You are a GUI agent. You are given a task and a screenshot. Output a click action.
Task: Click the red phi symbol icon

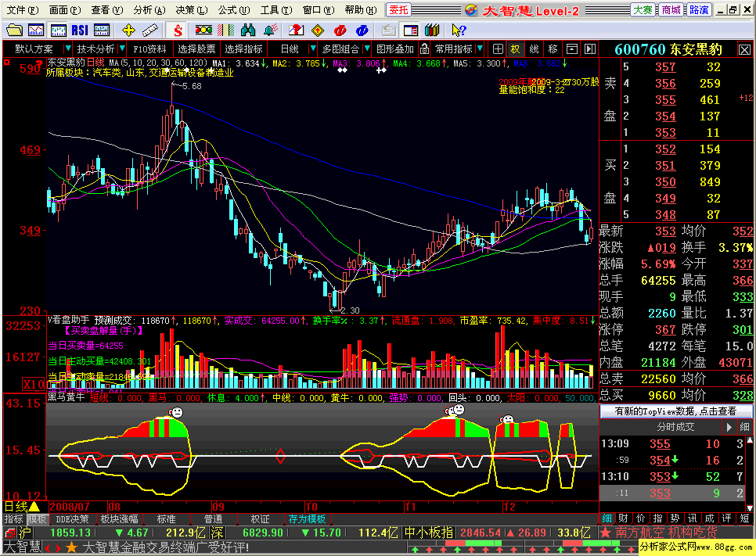340,30
